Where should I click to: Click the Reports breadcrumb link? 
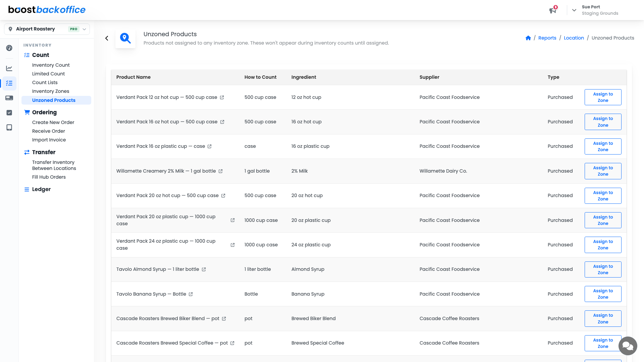[x=547, y=38]
